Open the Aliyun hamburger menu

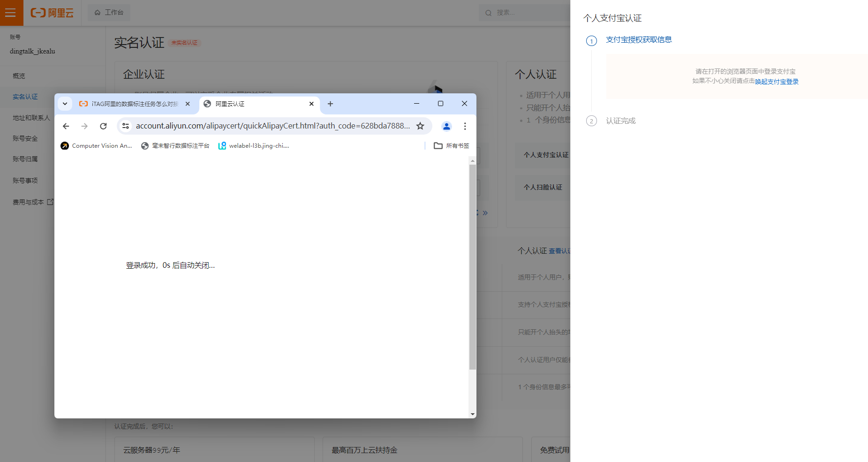click(x=11, y=13)
